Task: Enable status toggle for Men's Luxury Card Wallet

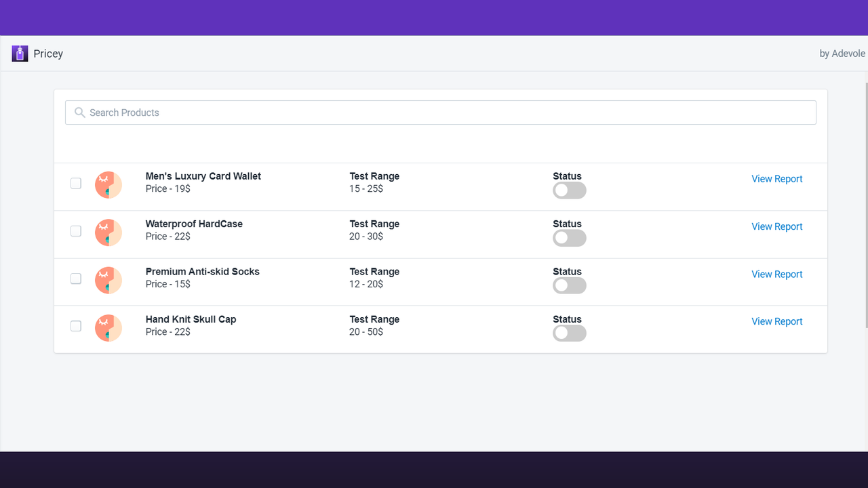Action: [570, 190]
